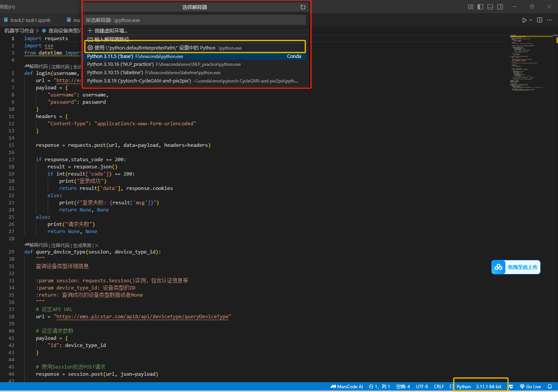This screenshot has width=558, height=392.
Task: Customize layout icon in title bar
Action: click(470, 7)
